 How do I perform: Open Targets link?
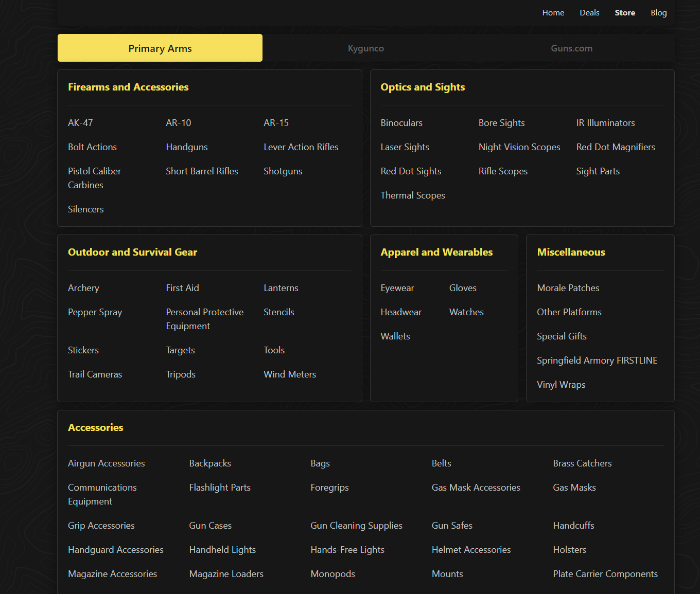(180, 350)
